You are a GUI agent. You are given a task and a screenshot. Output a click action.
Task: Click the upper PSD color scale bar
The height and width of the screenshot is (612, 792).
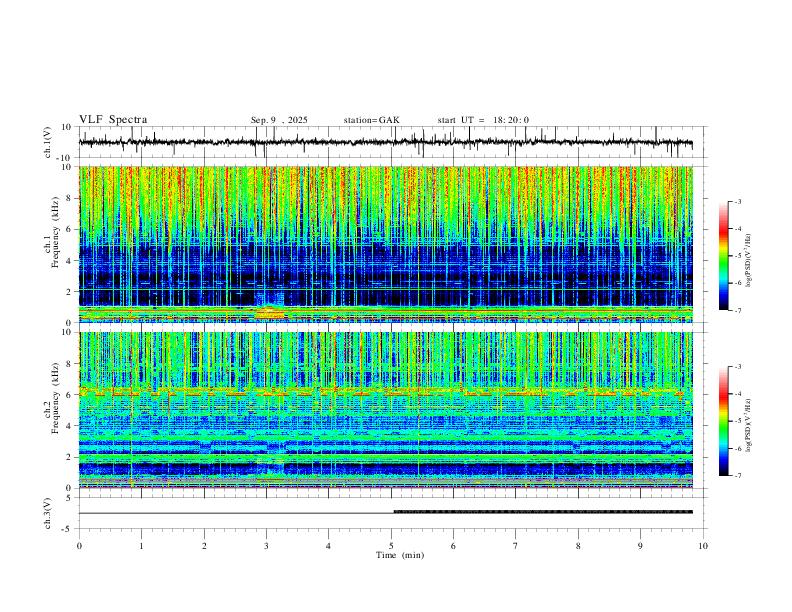click(724, 256)
